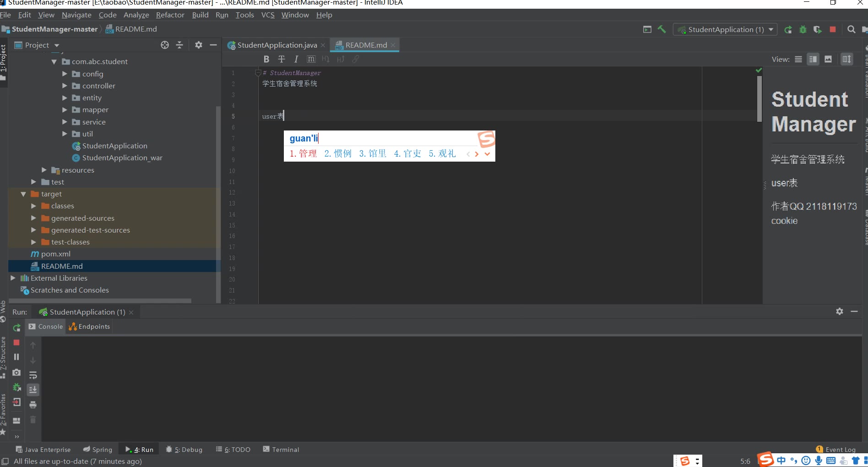
Task: Toggle bold formatting in markdown toolbar
Action: click(266, 59)
